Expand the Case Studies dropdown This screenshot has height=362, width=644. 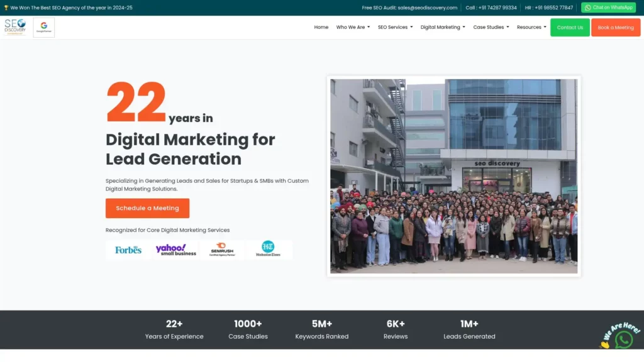491,28
